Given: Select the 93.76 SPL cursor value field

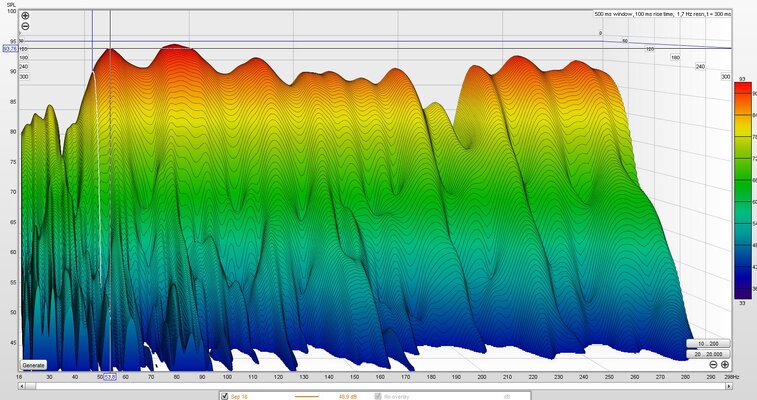Looking at the screenshot, I should pos(10,49).
